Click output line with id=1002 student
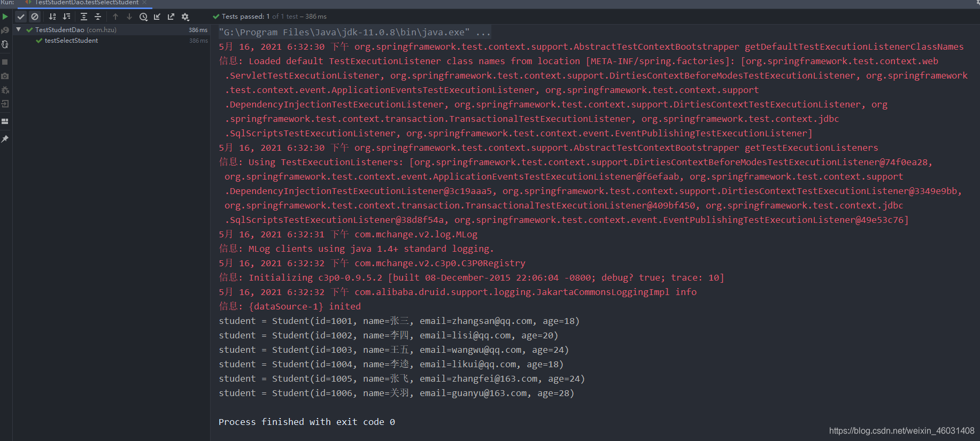980x441 pixels. (388, 335)
